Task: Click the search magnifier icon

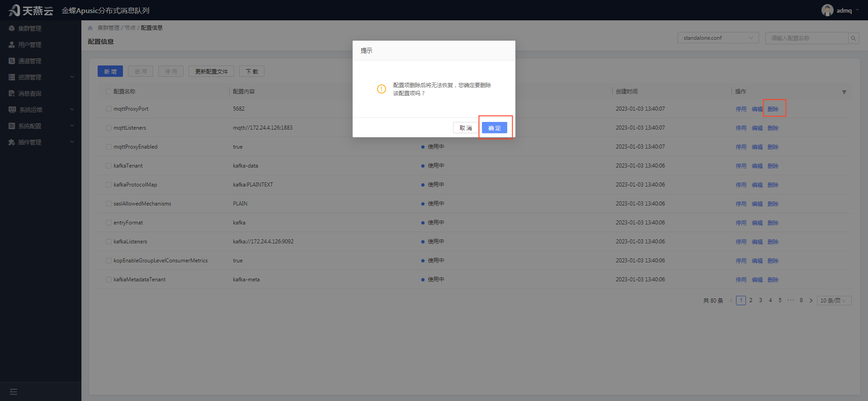Action: pyautogui.click(x=854, y=38)
